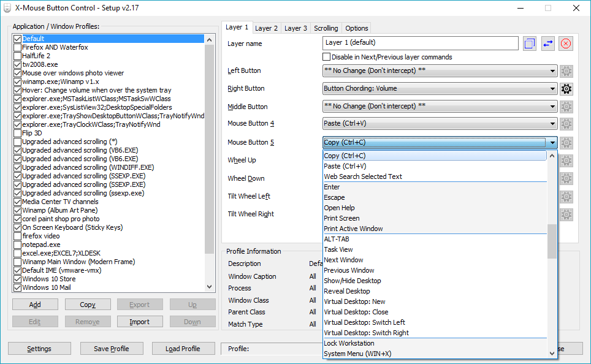Click the copy layer settings icon
591x364 pixels.
[528, 44]
